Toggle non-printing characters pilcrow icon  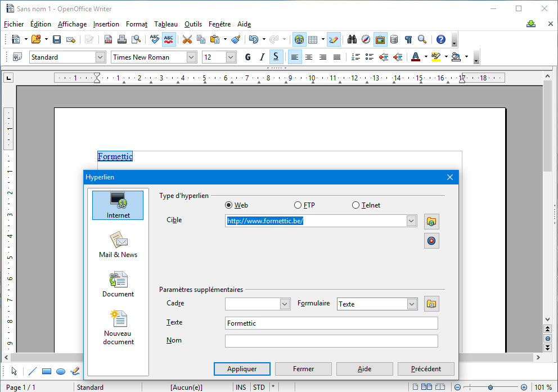click(x=408, y=39)
